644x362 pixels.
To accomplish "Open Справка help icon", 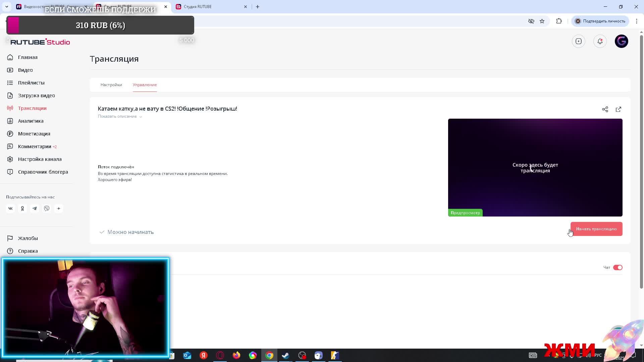I will [10, 251].
